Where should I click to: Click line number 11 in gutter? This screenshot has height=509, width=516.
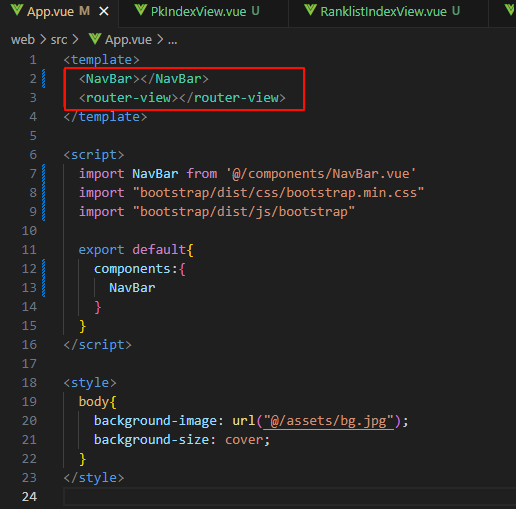click(x=29, y=250)
